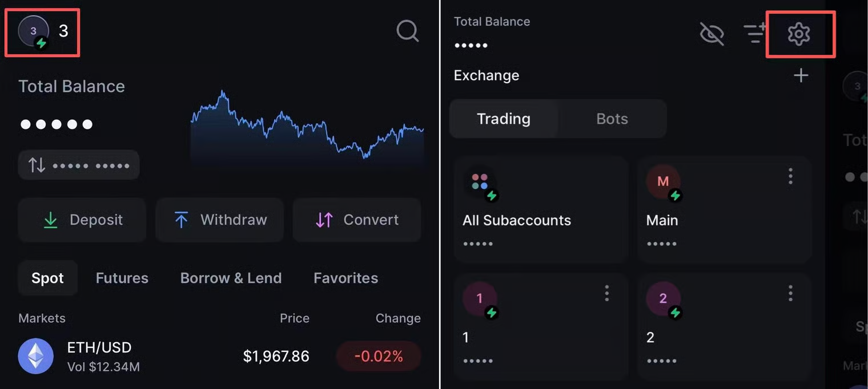
Task: Click the filter list icon
Action: pyautogui.click(x=756, y=34)
